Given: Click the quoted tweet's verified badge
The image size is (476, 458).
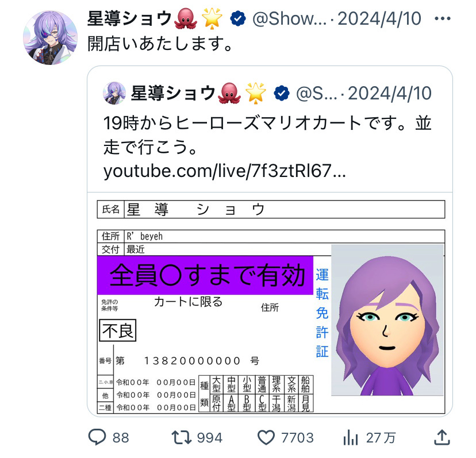Looking at the screenshot, I should [x=282, y=93].
